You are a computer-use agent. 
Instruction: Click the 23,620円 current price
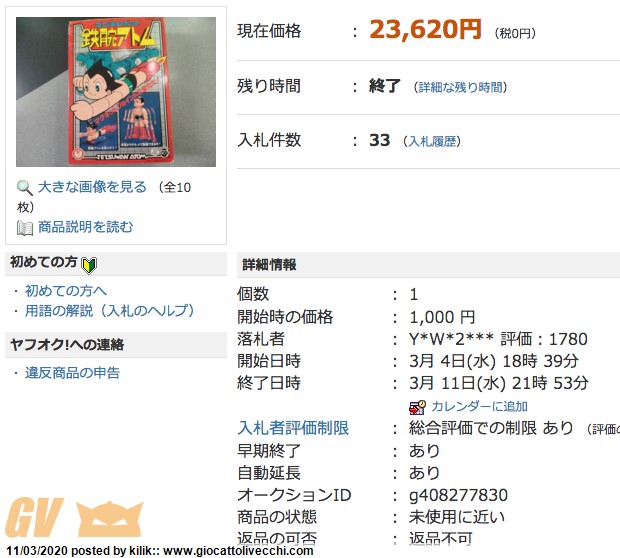tap(425, 30)
